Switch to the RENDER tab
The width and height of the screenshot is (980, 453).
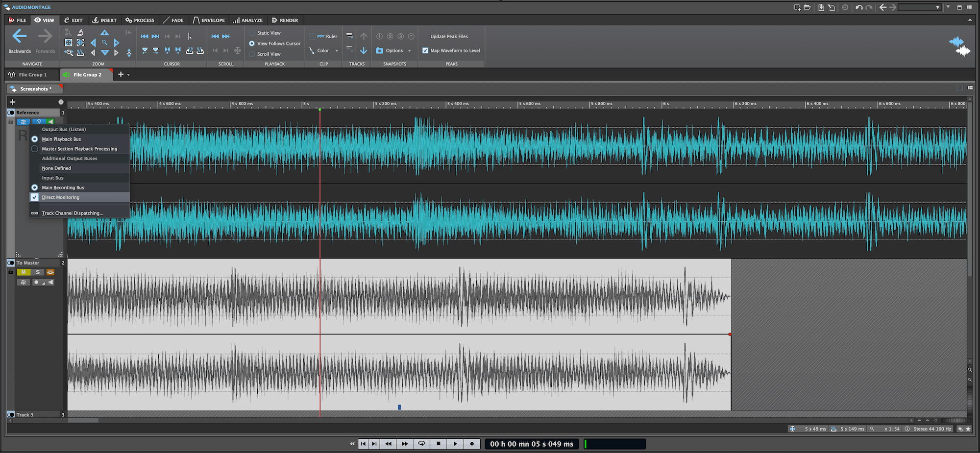(285, 20)
